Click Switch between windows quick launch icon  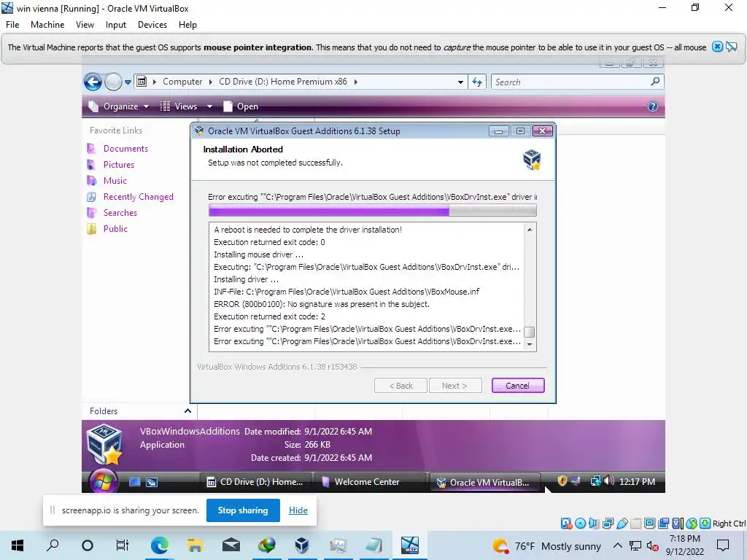(152, 482)
